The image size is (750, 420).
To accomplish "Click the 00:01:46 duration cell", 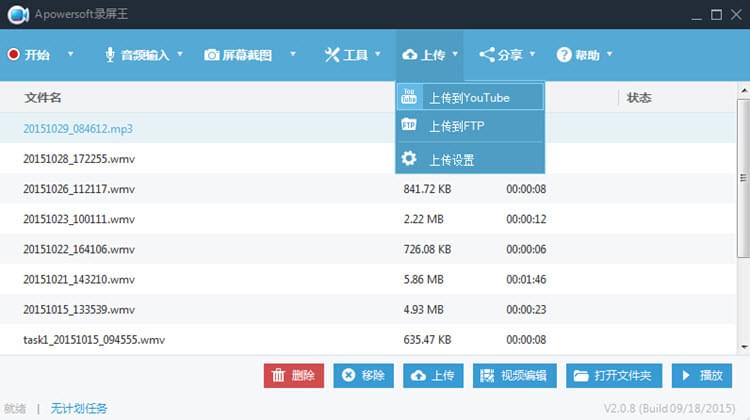I will click(526, 279).
